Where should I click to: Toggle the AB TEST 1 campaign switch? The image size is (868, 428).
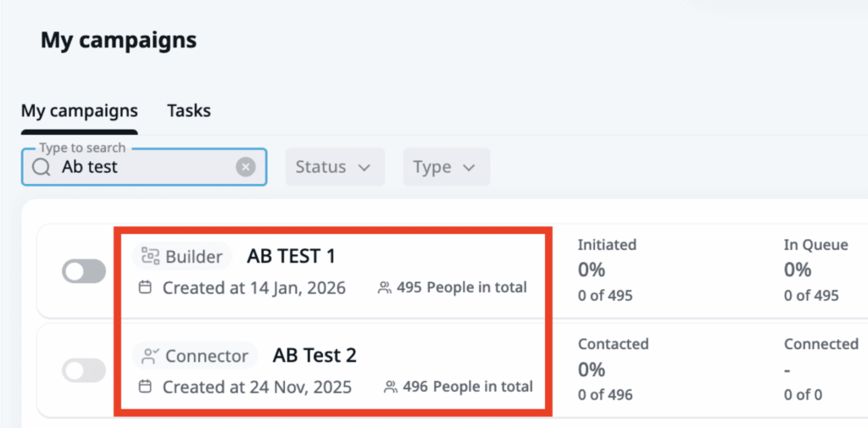pos(84,271)
